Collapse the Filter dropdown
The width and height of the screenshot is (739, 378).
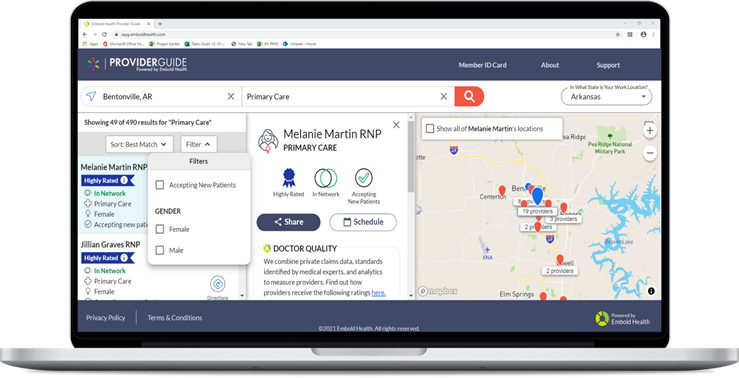tap(198, 144)
